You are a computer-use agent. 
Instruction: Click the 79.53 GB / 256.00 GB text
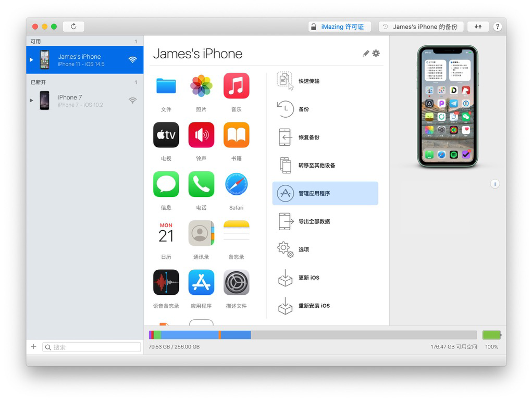[174, 347]
